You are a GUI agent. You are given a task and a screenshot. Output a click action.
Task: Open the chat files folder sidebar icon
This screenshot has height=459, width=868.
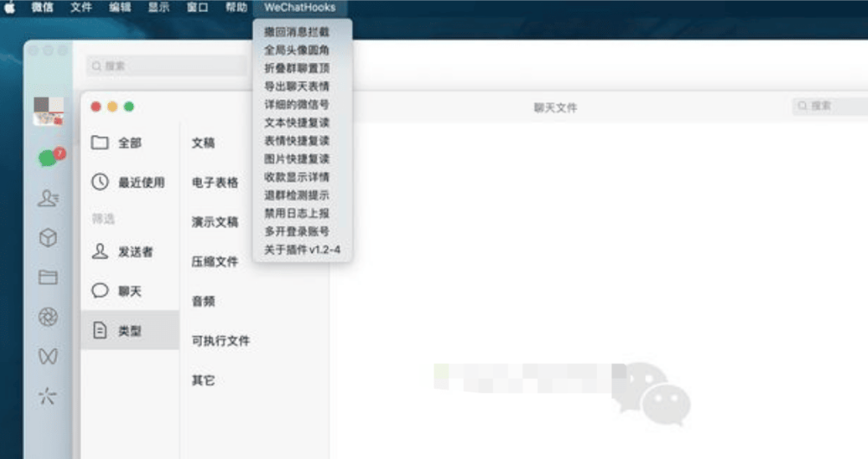pyautogui.click(x=48, y=277)
